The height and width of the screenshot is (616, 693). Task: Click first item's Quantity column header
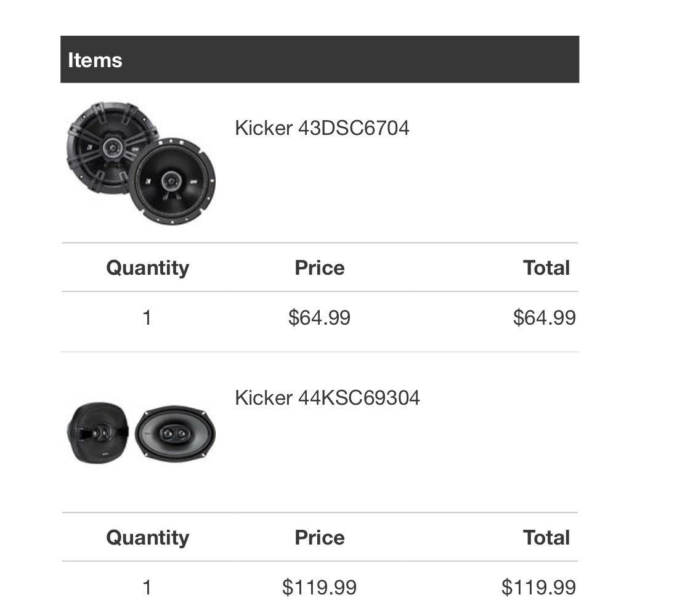(x=148, y=268)
